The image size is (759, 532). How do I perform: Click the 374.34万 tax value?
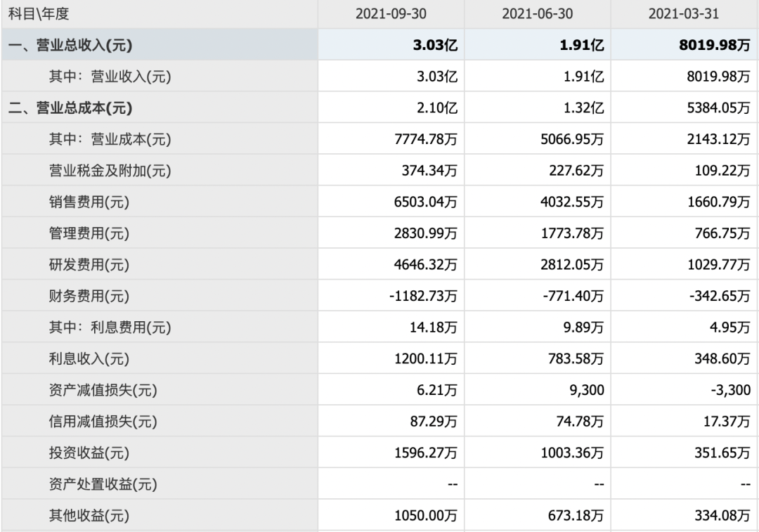429,171
